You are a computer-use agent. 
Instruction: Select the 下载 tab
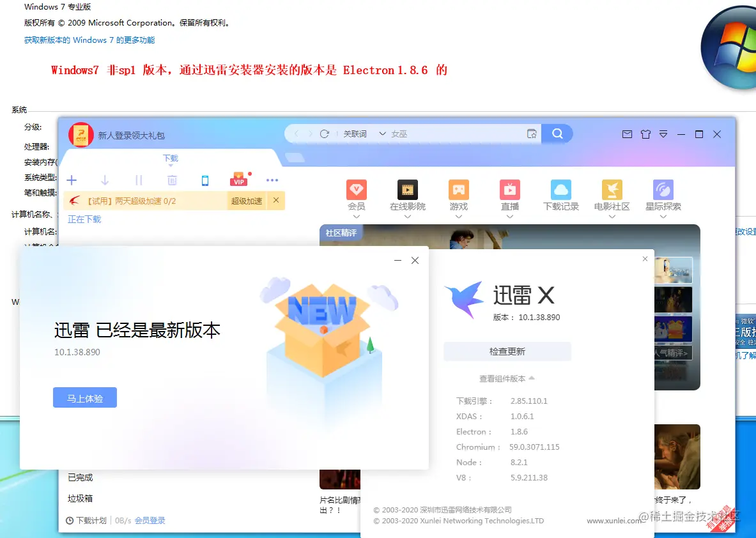tap(171, 158)
